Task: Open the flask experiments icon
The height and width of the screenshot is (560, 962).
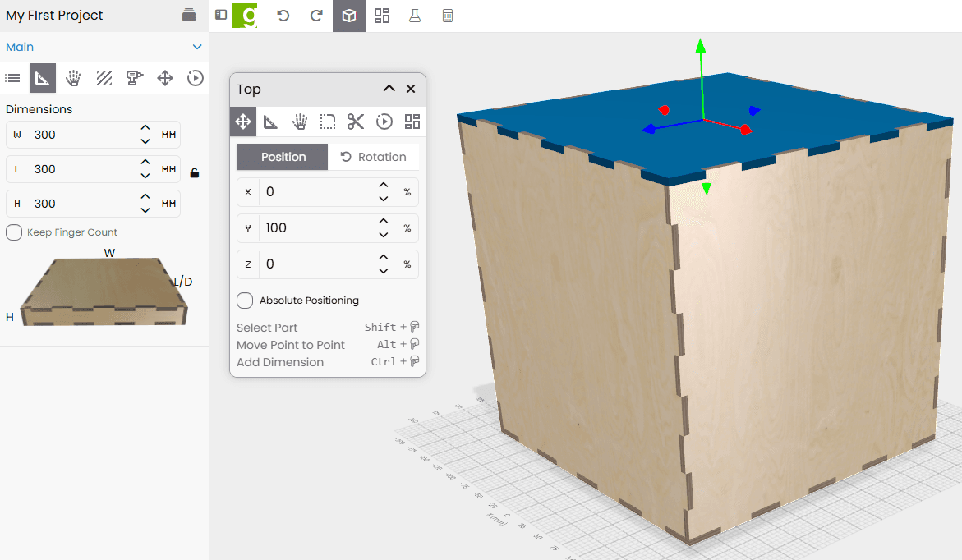Action: (415, 16)
